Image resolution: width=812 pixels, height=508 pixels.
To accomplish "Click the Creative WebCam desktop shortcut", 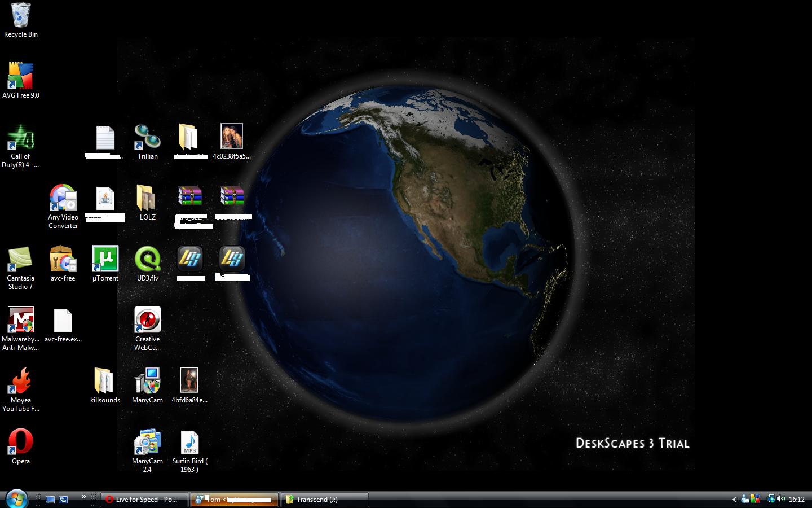I will (x=147, y=320).
